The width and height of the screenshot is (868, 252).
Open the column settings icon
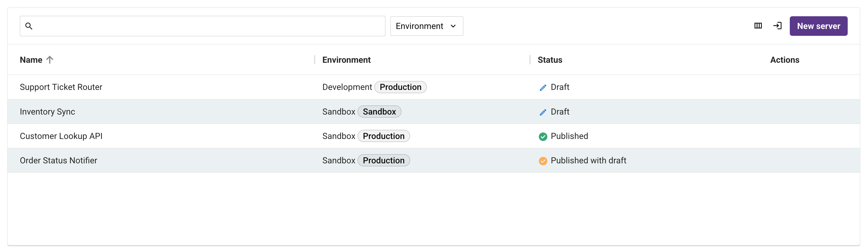coord(758,26)
